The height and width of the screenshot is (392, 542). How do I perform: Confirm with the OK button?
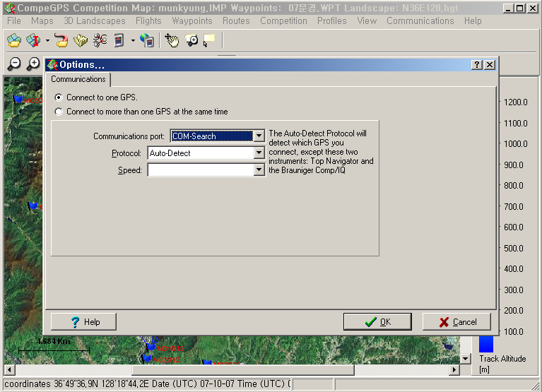pyautogui.click(x=377, y=322)
